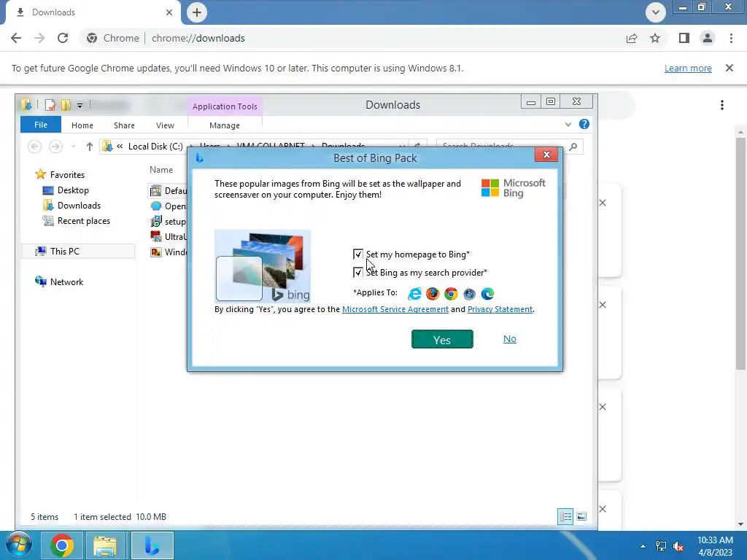
Task: Click Local Disk (C:) in the address bar
Action: coord(155,146)
